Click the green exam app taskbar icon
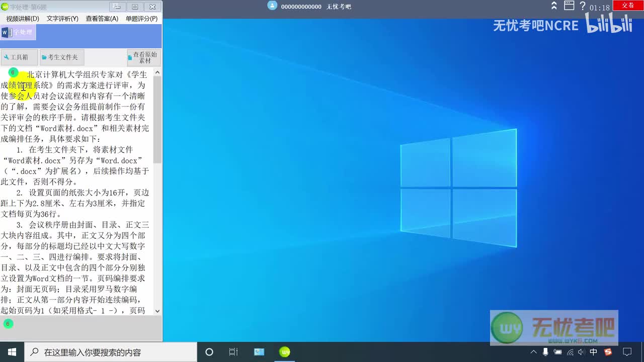 (x=285, y=352)
